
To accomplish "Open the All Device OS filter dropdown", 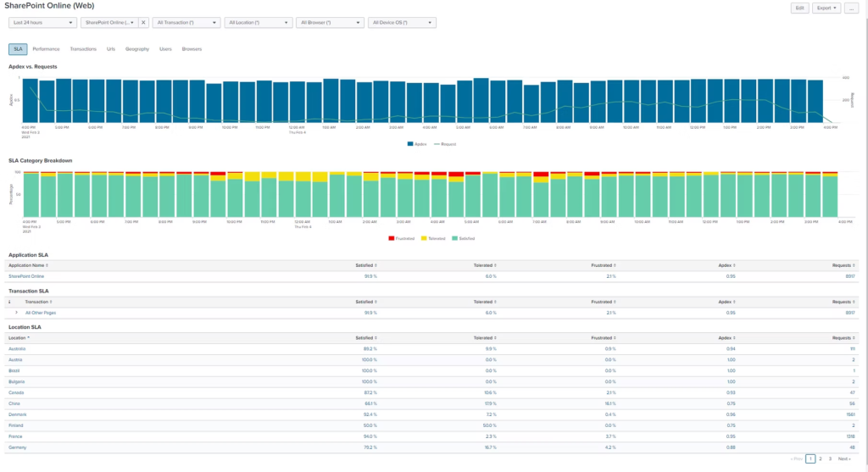I will (x=402, y=23).
